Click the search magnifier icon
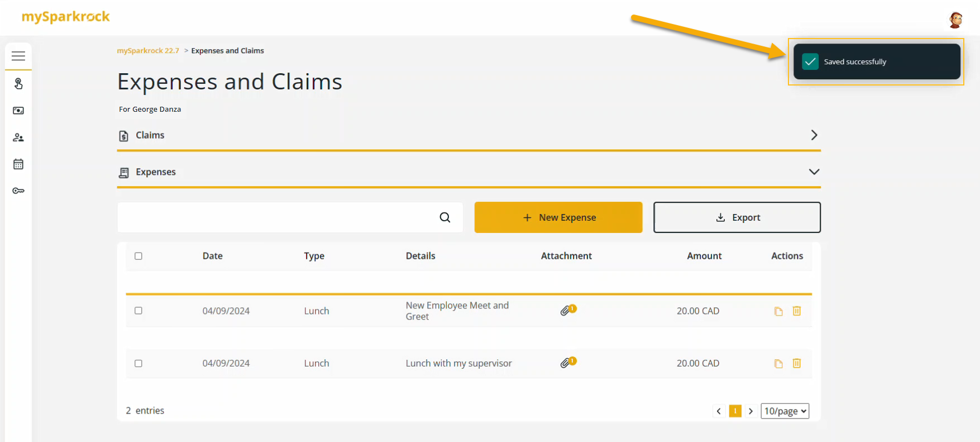Screen dimensions: 980x442 pyautogui.click(x=444, y=217)
